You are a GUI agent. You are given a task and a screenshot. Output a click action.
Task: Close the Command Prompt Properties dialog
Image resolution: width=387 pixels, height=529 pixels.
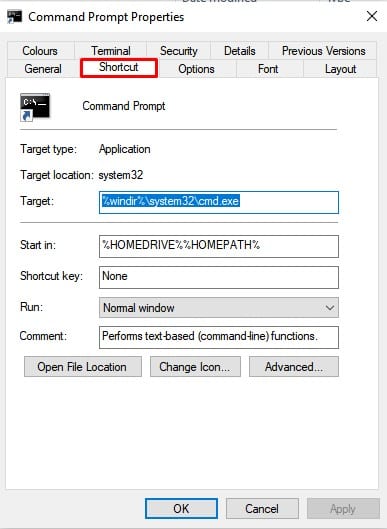pyautogui.click(x=372, y=16)
